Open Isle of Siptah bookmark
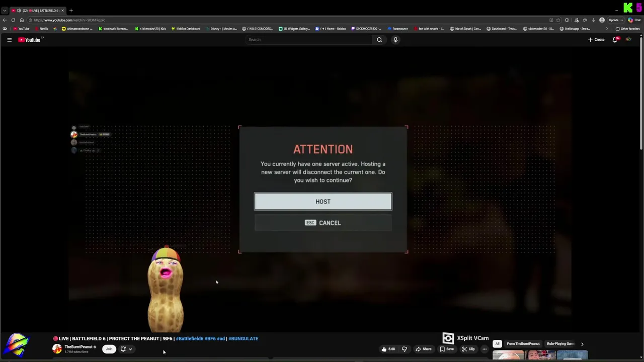The width and height of the screenshot is (644, 362). [x=465, y=29]
